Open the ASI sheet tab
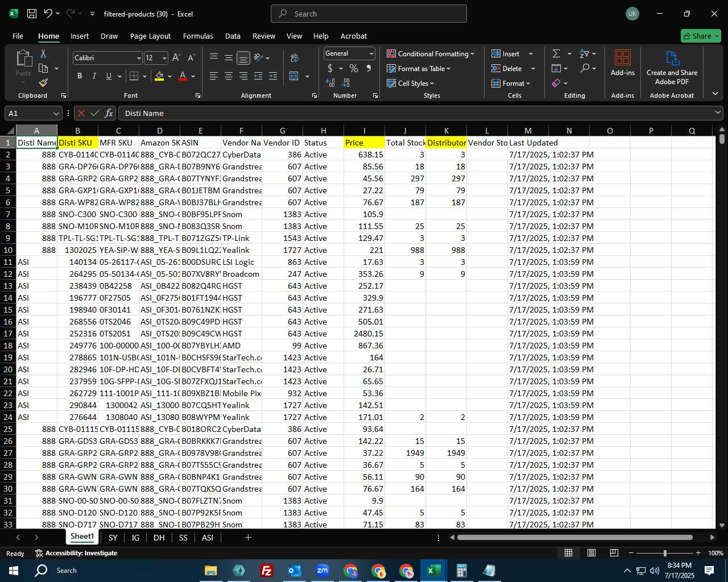Viewport: 728px width, 582px height. coord(208,537)
